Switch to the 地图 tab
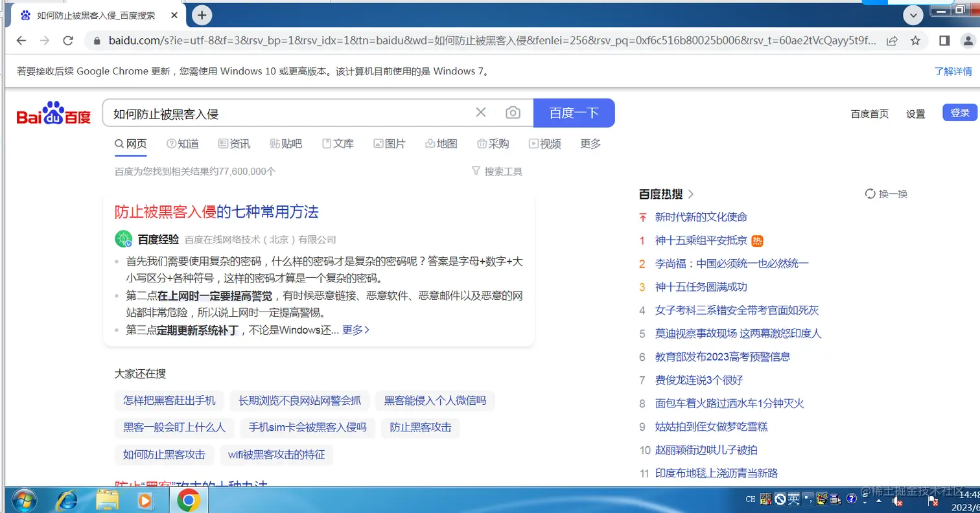 [x=441, y=144]
